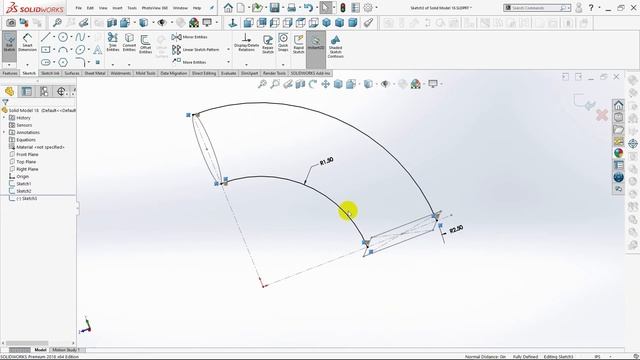Select the Spline sketch tool

point(80,37)
